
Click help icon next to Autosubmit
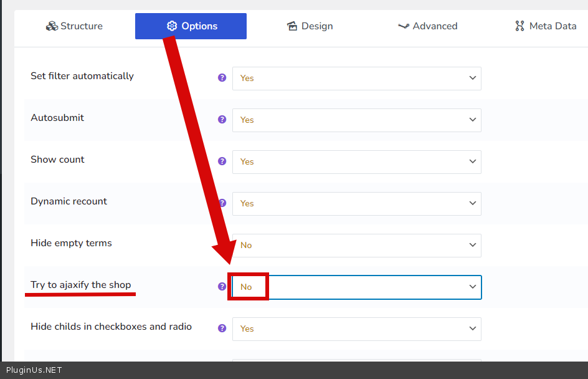pyautogui.click(x=222, y=120)
